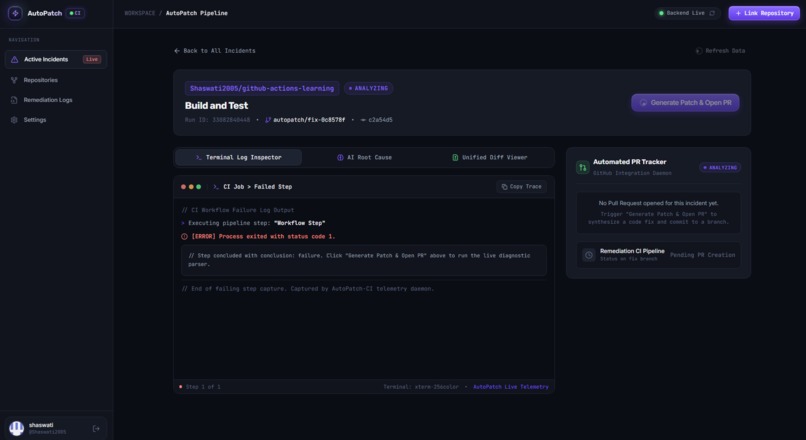Click the error circle icon before ERROR line
Image resolution: width=806 pixels, height=440 pixels.
[x=185, y=236]
